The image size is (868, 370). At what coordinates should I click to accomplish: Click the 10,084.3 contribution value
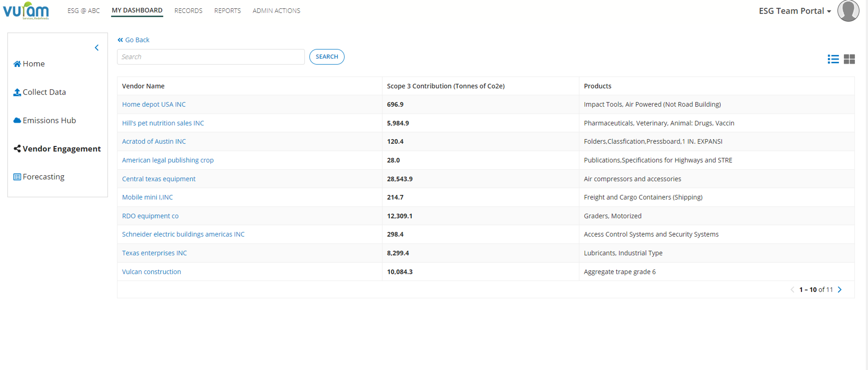[400, 272]
